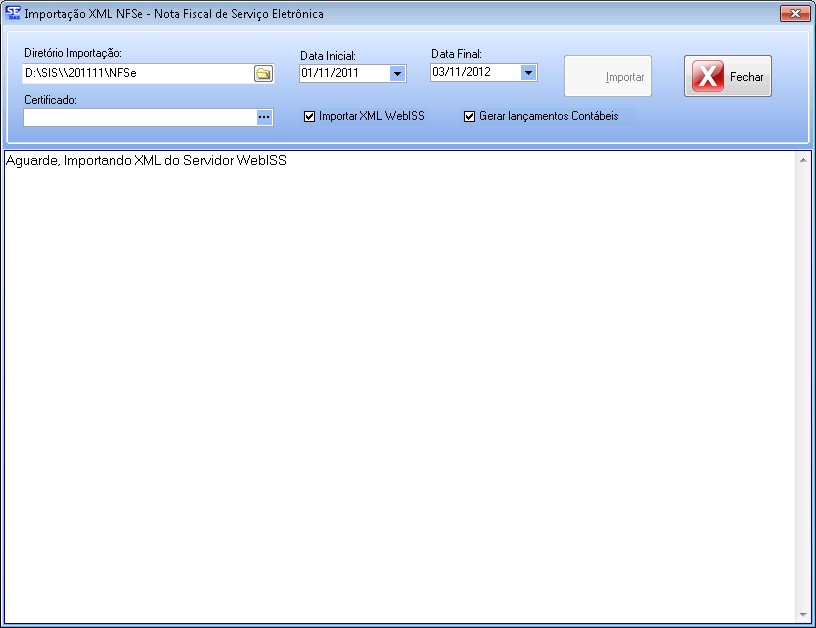Open the folder browse icon for import directory
The image size is (816, 628).
click(x=263, y=73)
